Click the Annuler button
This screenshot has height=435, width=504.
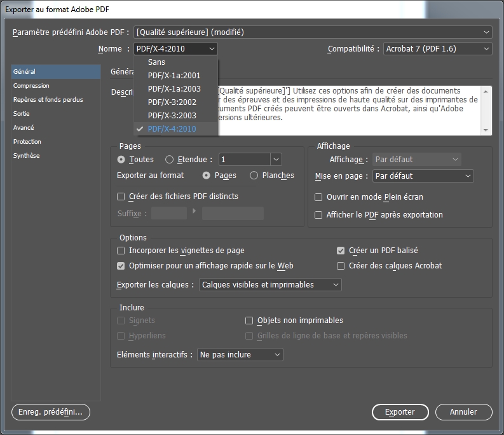[x=463, y=412]
